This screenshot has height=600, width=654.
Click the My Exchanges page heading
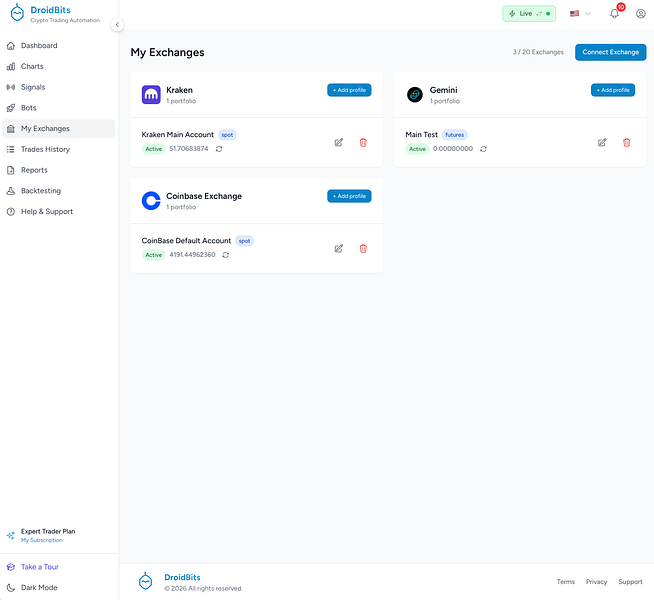[x=167, y=53]
